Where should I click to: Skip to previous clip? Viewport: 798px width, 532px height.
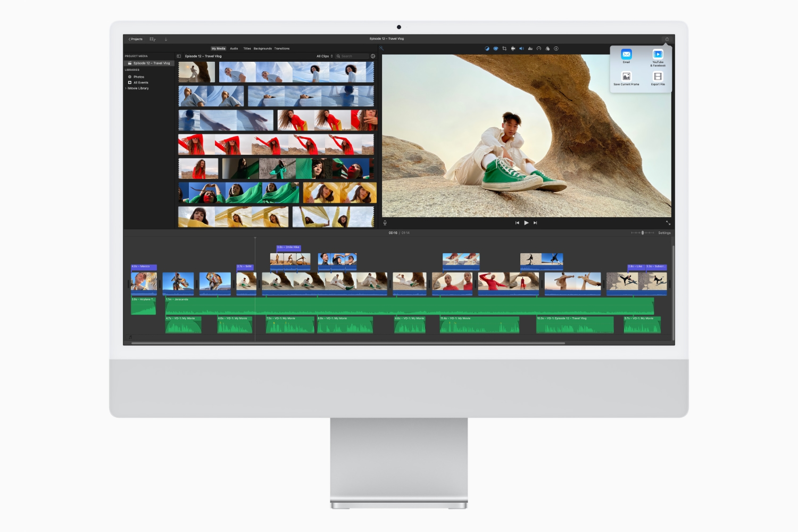click(x=517, y=223)
